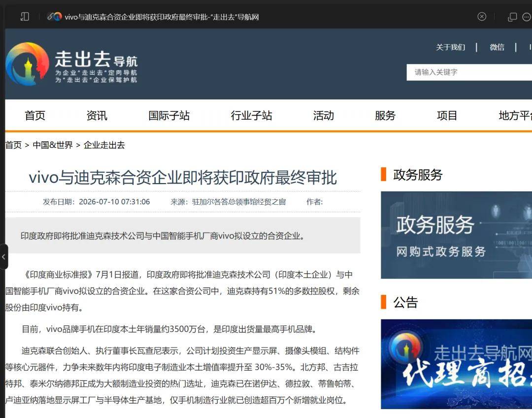Expand the left edge collapse arrow handle

click(x=3, y=257)
